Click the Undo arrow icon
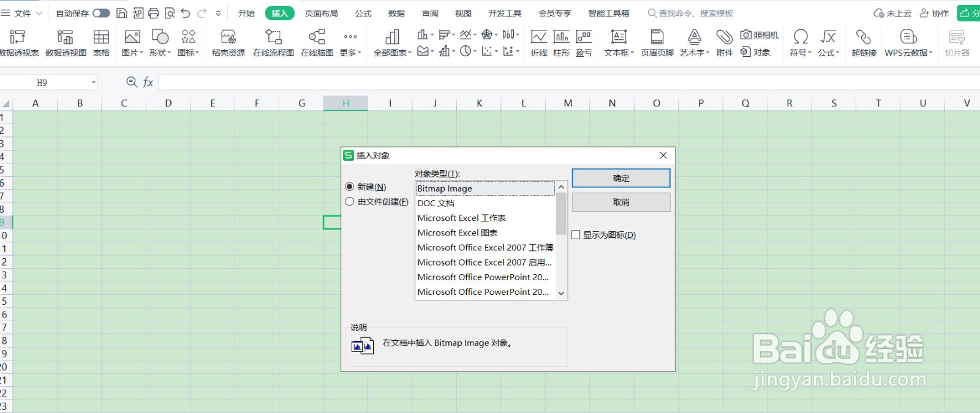 click(186, 13)
